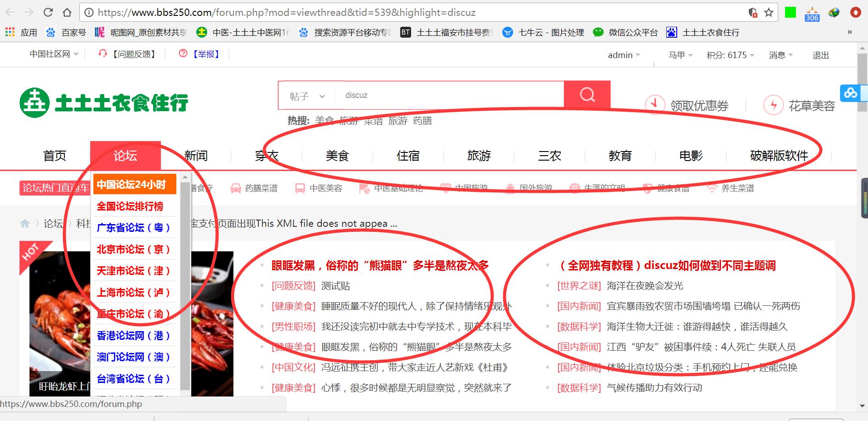This screenshot has height=421, width=868.
Task: Open the 微信公众平台 bookmark
Action: tap(626, 32)
